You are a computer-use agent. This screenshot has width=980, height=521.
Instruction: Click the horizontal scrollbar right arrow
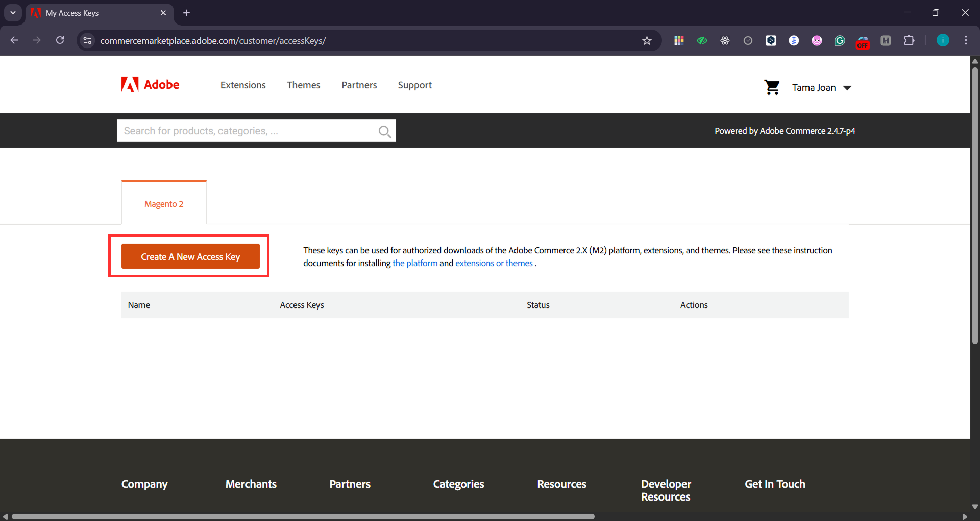tap(965, 516)
